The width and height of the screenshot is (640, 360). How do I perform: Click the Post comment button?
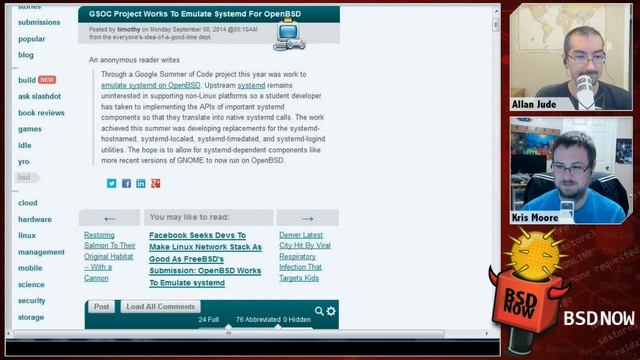point(102,307)
